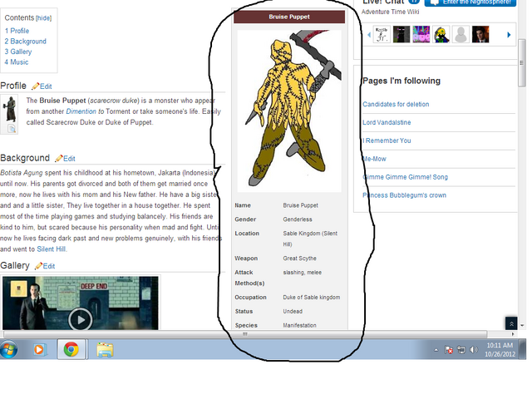Follow the Silent Hill link
Screen dimensions: 532x399
52,249
